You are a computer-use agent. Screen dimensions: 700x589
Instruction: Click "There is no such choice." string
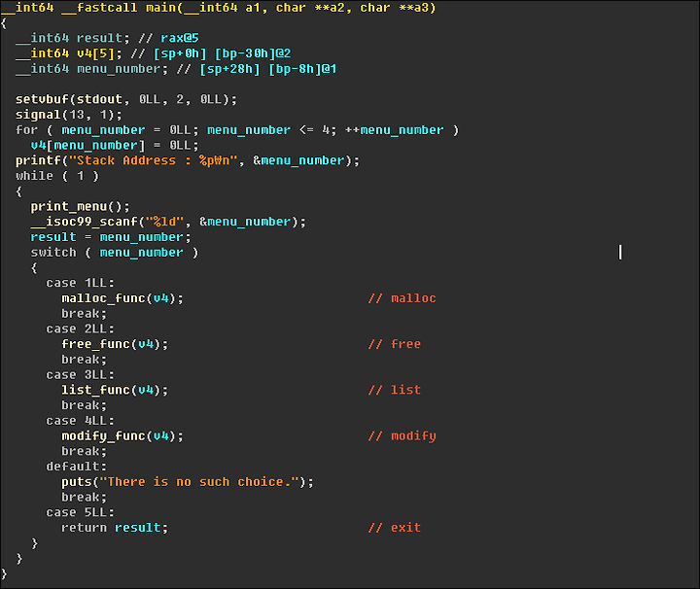click(x=199, y=482)
